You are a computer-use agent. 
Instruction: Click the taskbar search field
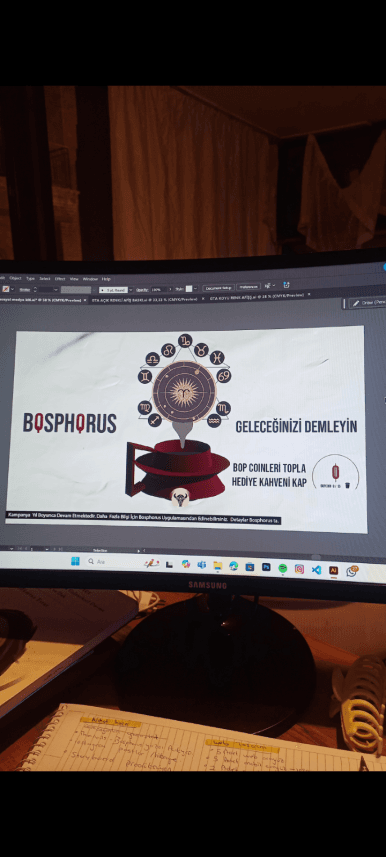(x=112, y=562)
